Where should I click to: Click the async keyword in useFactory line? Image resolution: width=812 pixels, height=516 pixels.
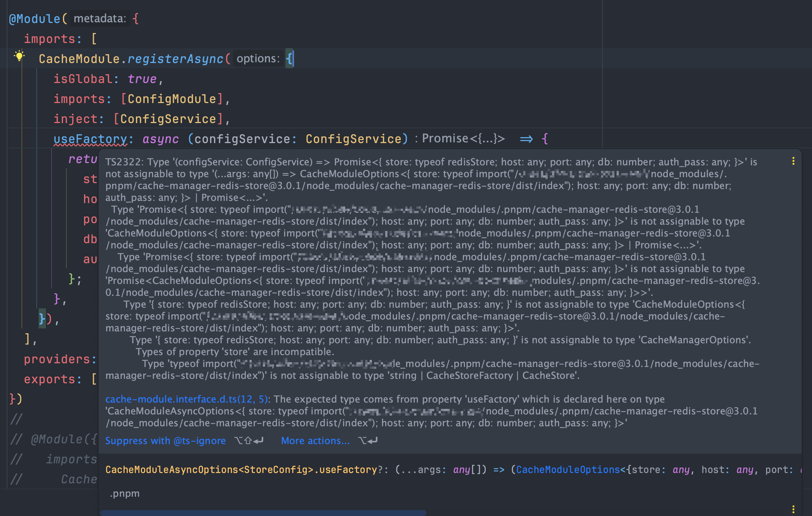(x=161, y=139)
